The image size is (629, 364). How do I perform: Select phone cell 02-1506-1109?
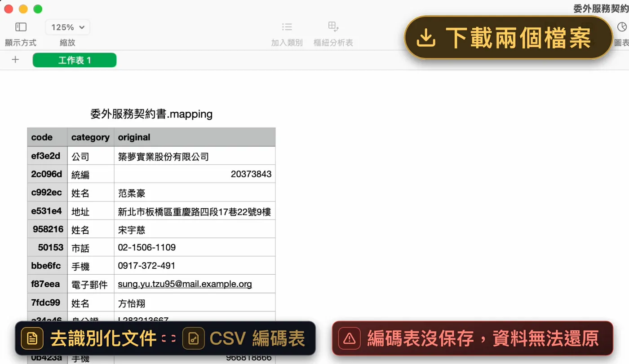pos(195,247)
